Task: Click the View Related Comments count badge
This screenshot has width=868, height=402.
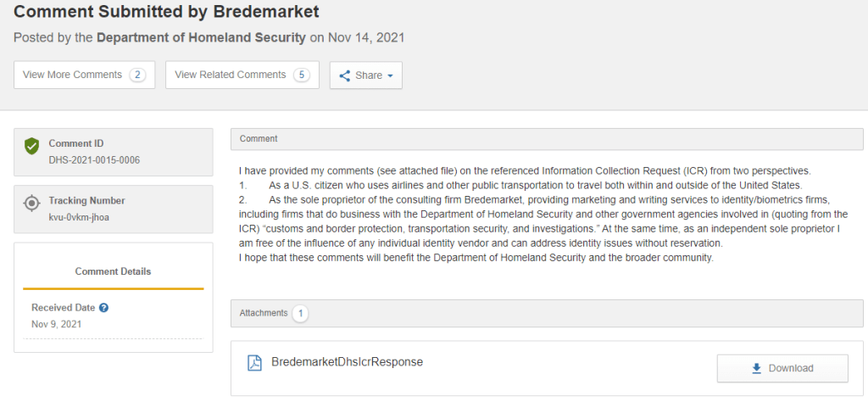Action: 301,75
